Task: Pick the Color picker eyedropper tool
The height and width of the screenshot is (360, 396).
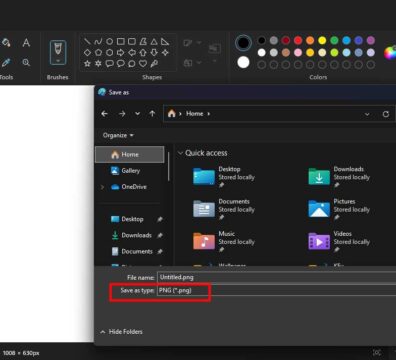Action: click(x=6, y=62)
